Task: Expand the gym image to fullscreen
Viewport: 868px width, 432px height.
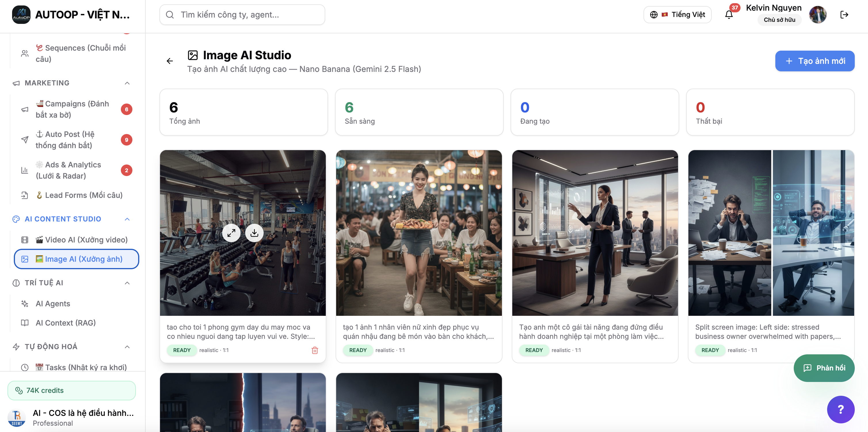Action: click(231, 233)
